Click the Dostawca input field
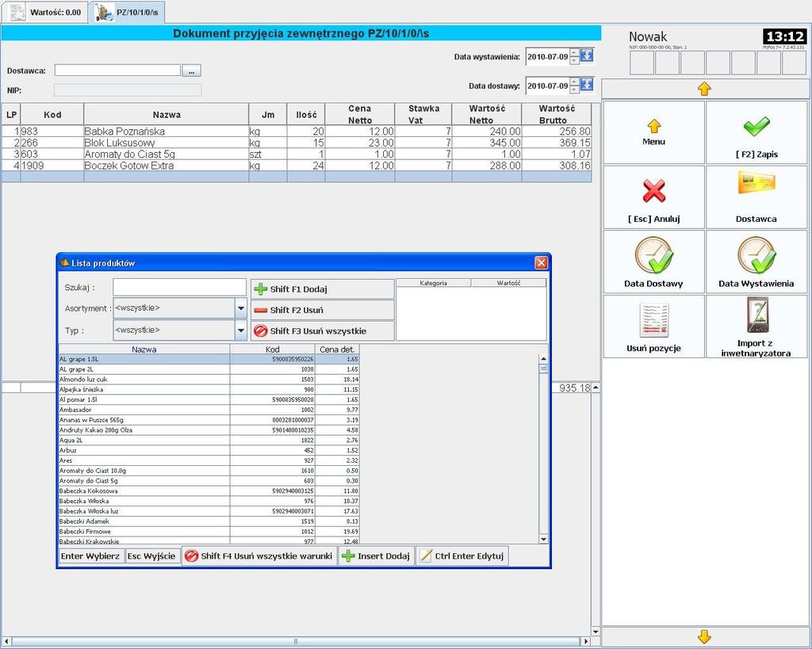The height and width of the screenshot is (649, 812). (x=117, y=71)
